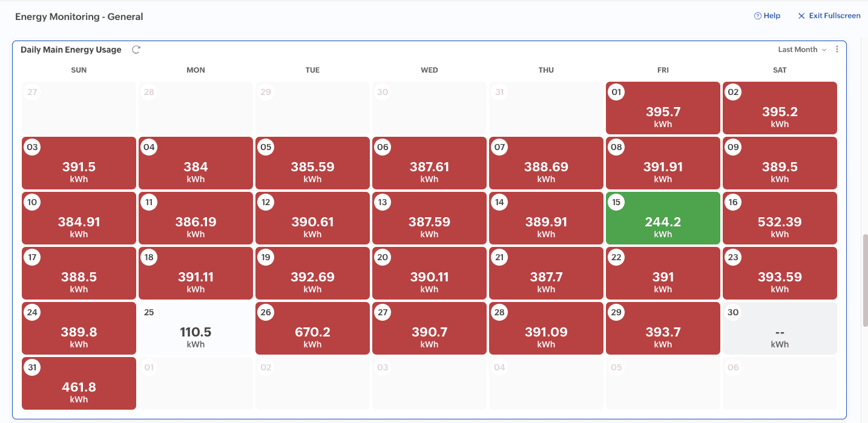The width and height of the screenshot is (868, 423).
Task: Click the green day 15 tile showing 244.2 kWh
Action: [x=663, y=218]
